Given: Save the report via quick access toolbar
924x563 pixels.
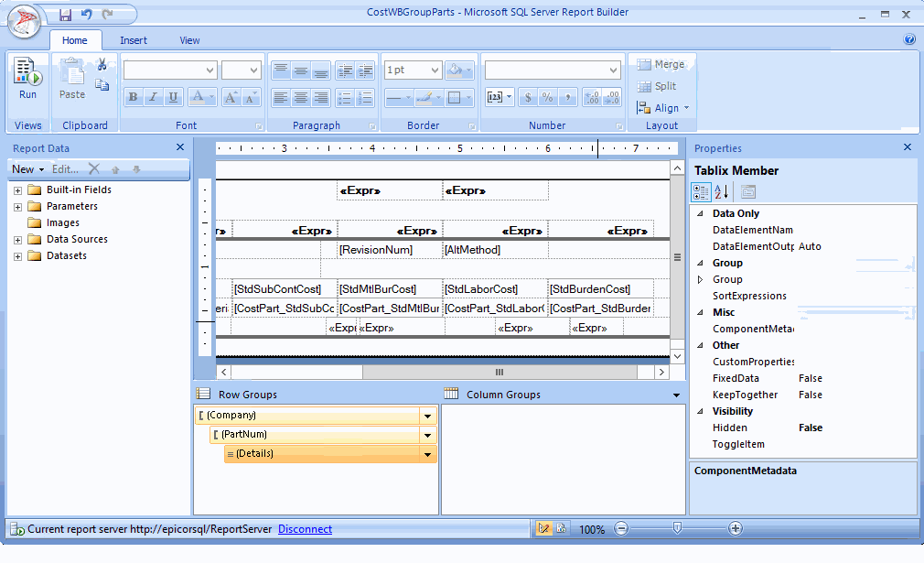Looking at the screenshot, I should [65, 14].
